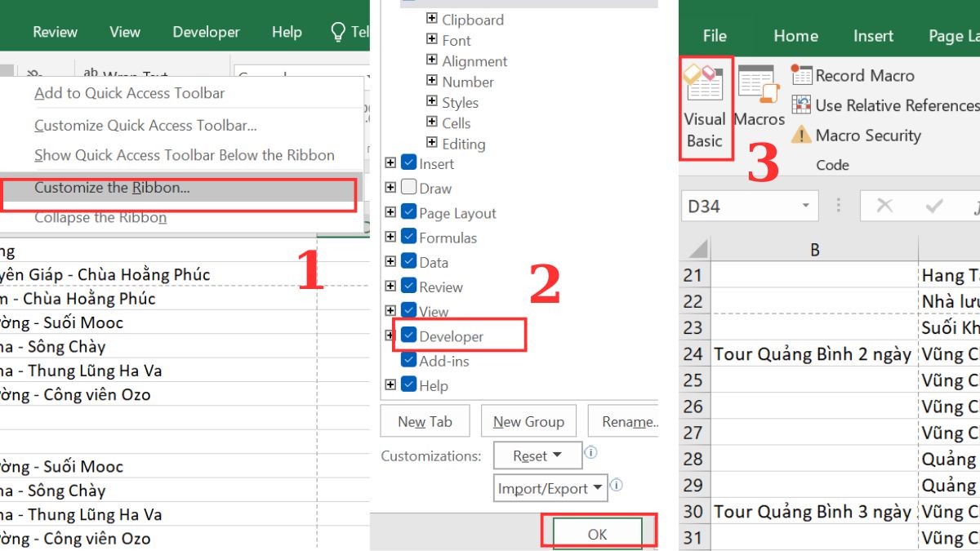980x551 pixels.
Task: Click cell Tour Quảng Bình 2 ngày
Action: click(x=813, y=353)
